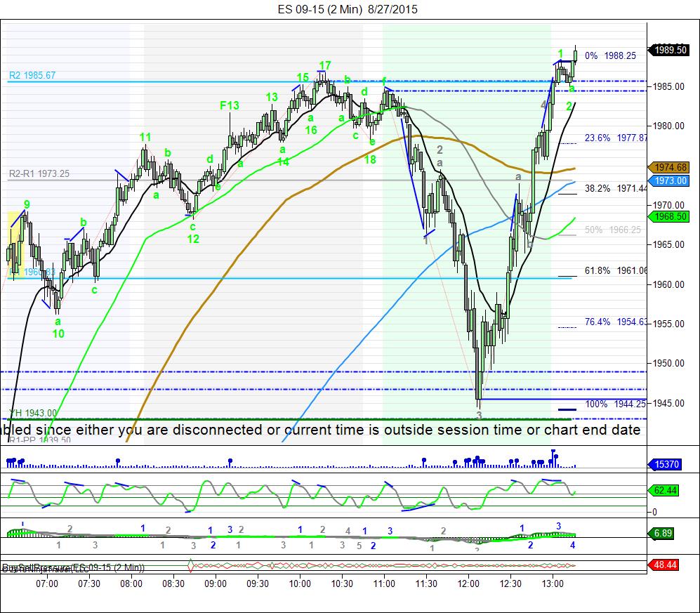The height and width of the screenshot is (613, 700).
Task: Select the R2-R1 1973.25 level label
Action: pos(39,173)
